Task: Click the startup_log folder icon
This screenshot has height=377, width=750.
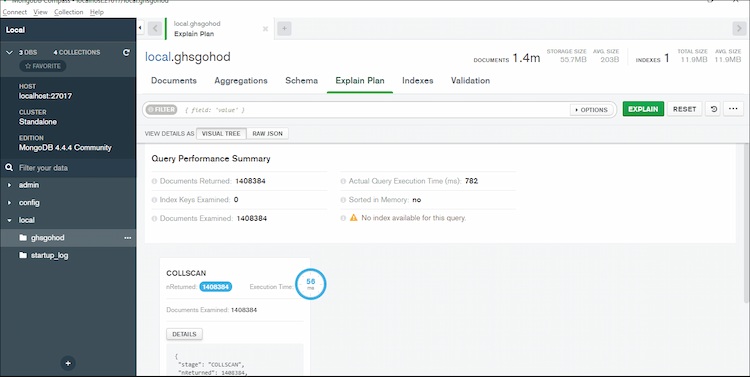Action: (x=23, y=255)
